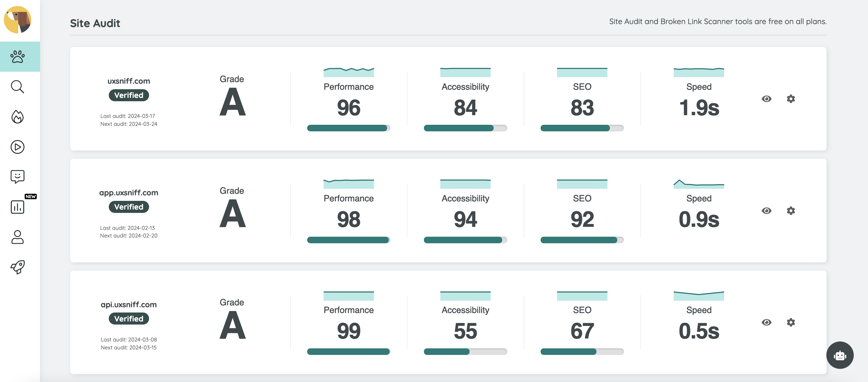Click the Performance score 99

pyautogui.click(x=349, y=331)
